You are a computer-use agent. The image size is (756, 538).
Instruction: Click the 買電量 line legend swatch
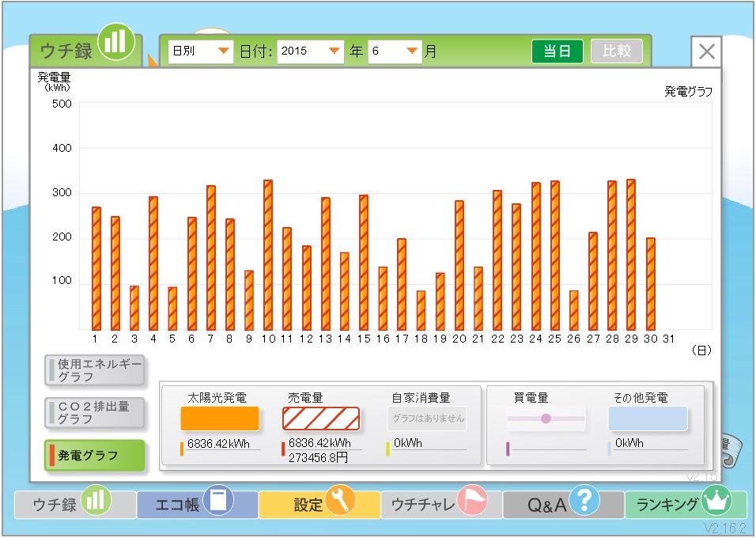coord(546,419)
